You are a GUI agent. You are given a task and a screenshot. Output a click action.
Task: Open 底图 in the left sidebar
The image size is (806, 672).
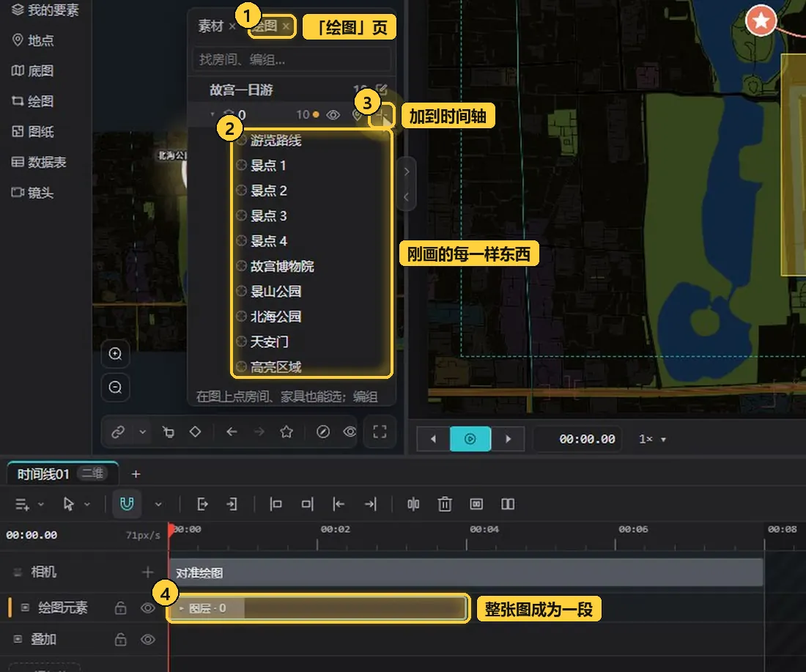33,70
